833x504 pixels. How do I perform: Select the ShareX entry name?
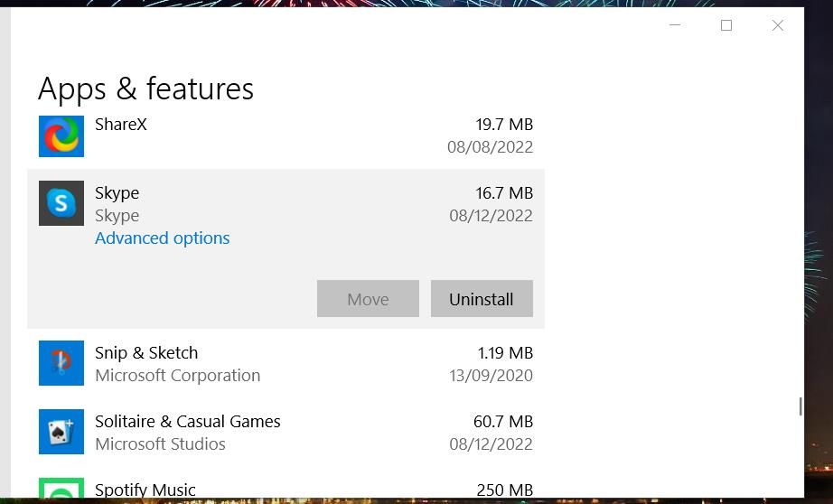click(x=120, y=125)
